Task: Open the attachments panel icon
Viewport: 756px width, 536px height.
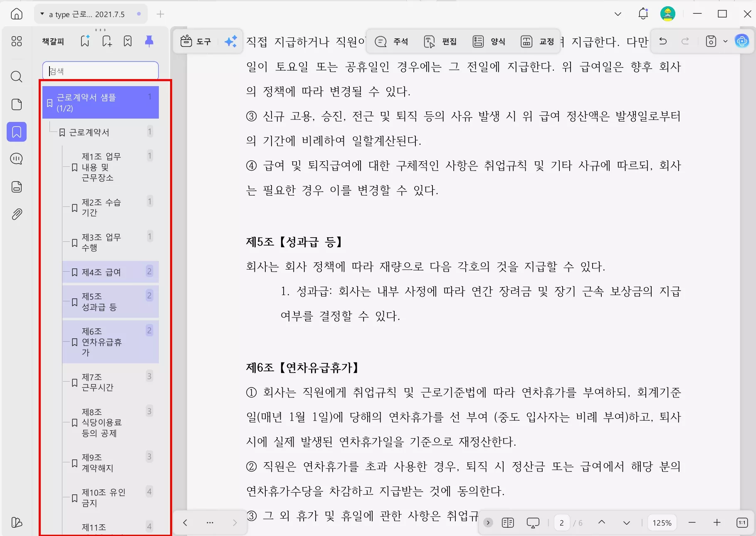Action: (17, 214)
